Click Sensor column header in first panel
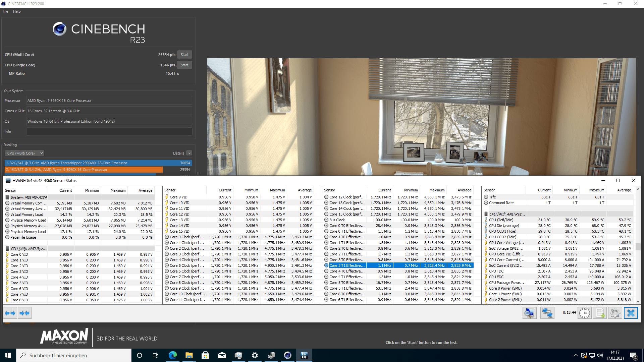The width and height of the screenshot is (644, 362). click(25, 190)
